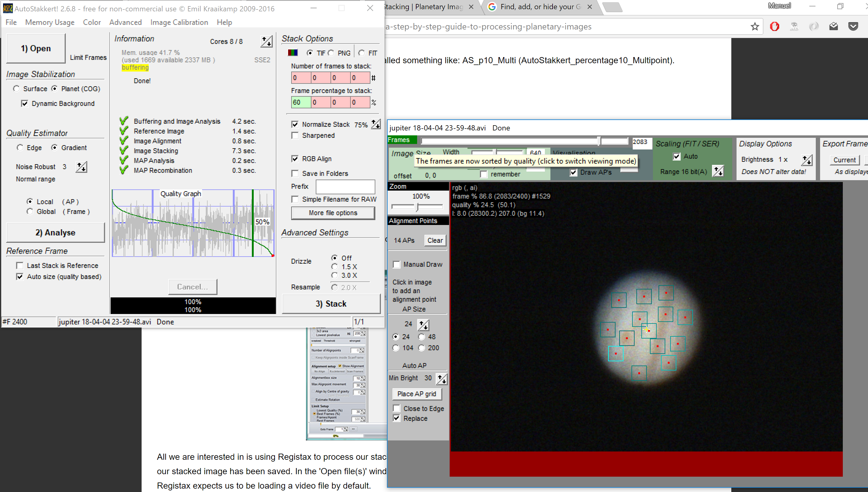Click the red adblock extension icon
The width and height of the screenshot is (868, 492).
[774, 26]
